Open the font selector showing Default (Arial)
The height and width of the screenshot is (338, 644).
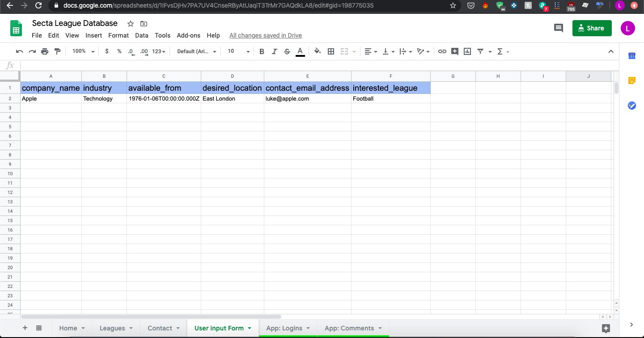[x=195, y=51]
